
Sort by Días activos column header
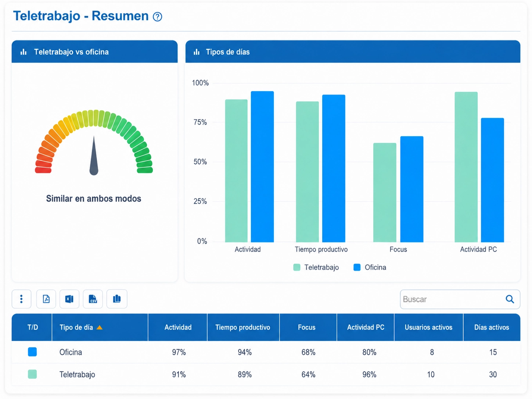tap(492, 327)
